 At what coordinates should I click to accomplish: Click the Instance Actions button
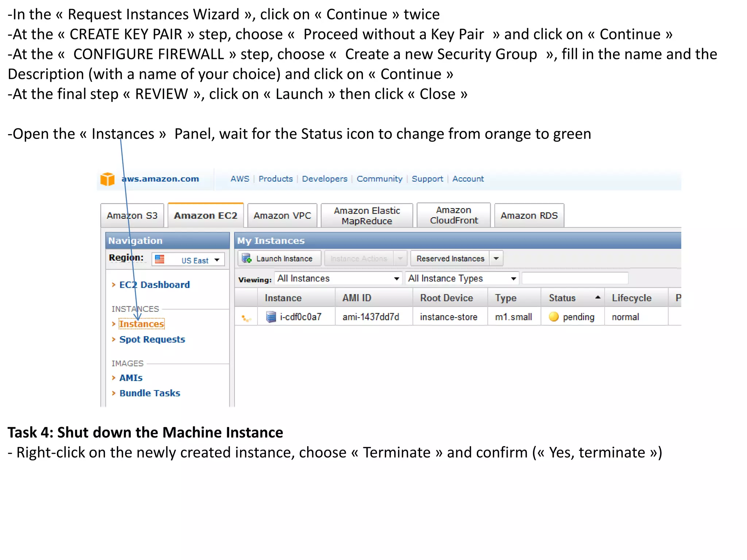tap(359, 258)
